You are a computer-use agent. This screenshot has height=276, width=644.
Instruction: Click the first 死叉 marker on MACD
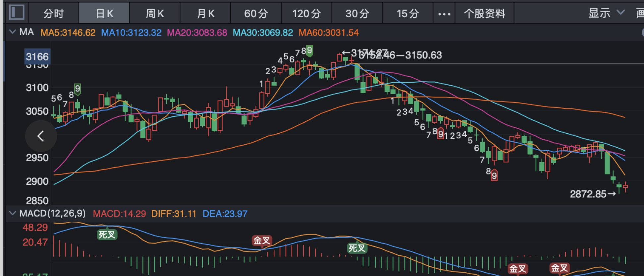[x=107, y=235]
